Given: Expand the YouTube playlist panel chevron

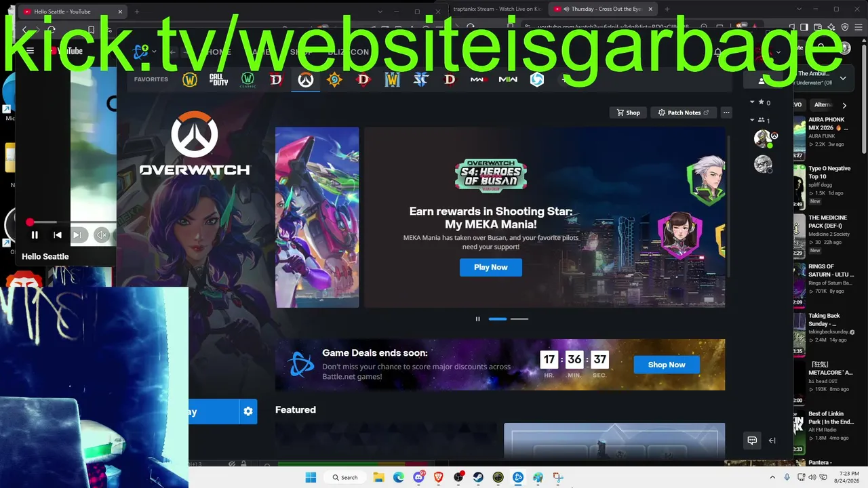Looking at the screenshot, I should pos(843,79).
